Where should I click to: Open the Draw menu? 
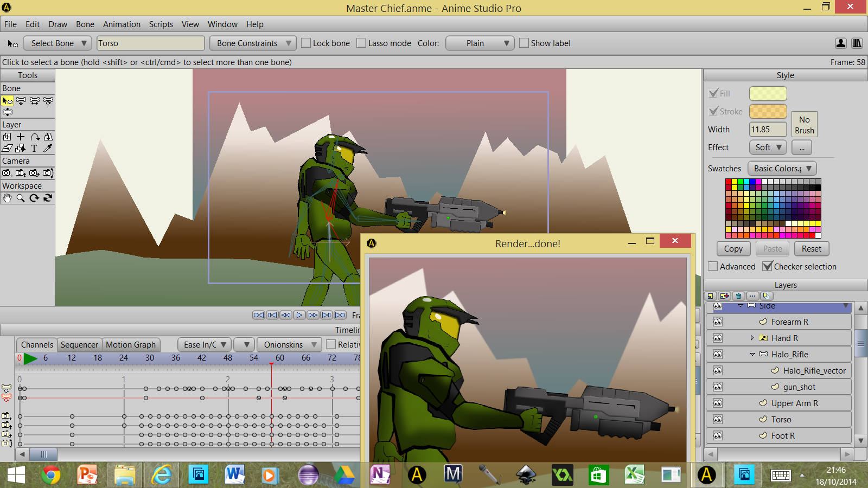tap(58, 24)
